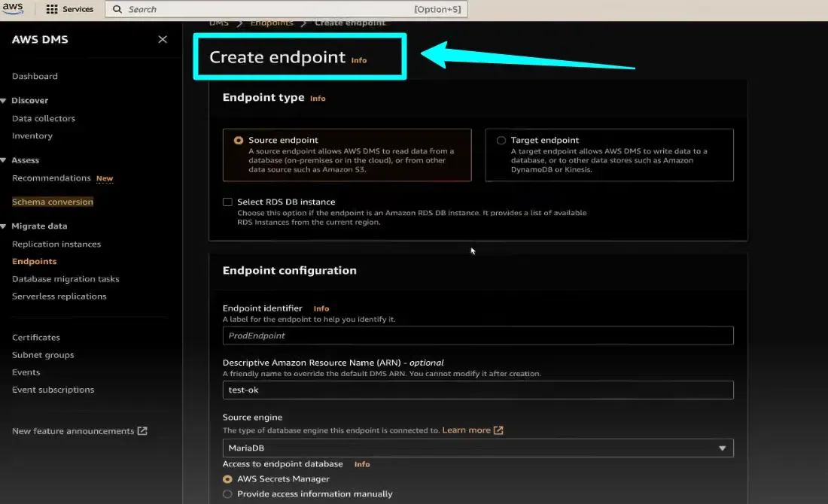Select AWS Secrets Manager option

[x=227, y=479]
